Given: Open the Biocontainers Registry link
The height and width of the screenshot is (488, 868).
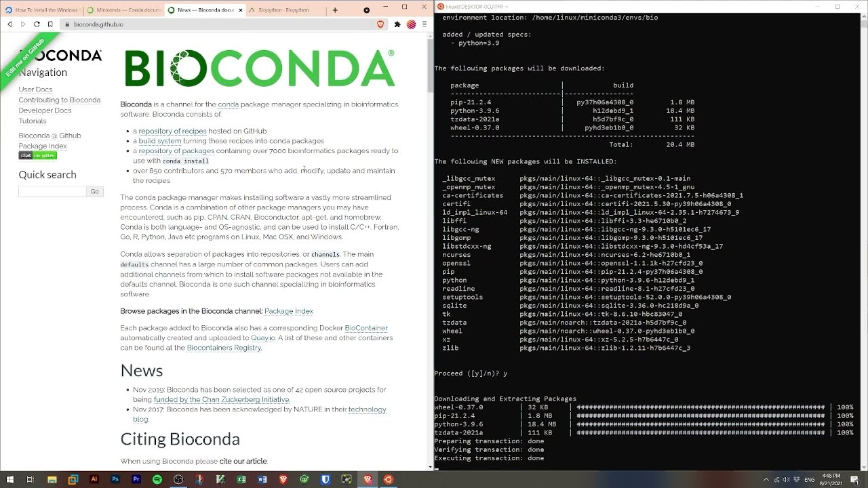Looking at the screenshot, I should 224,348.
